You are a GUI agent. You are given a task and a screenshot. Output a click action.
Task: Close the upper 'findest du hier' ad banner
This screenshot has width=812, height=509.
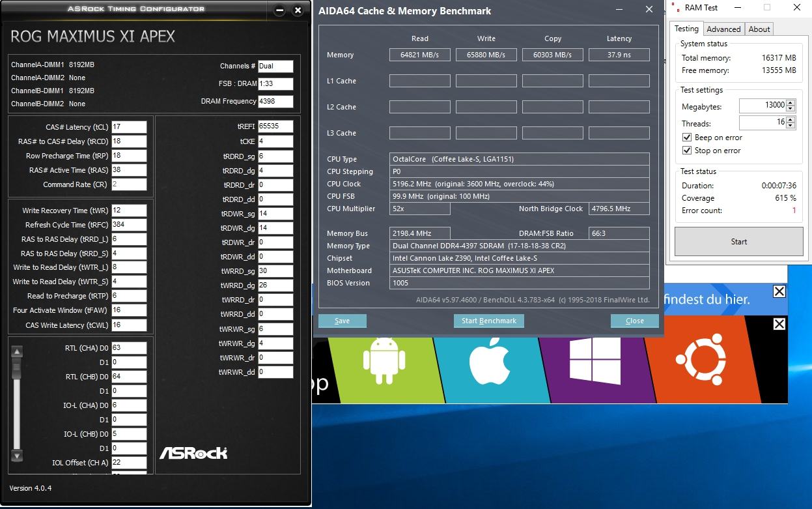click(779, 291)
